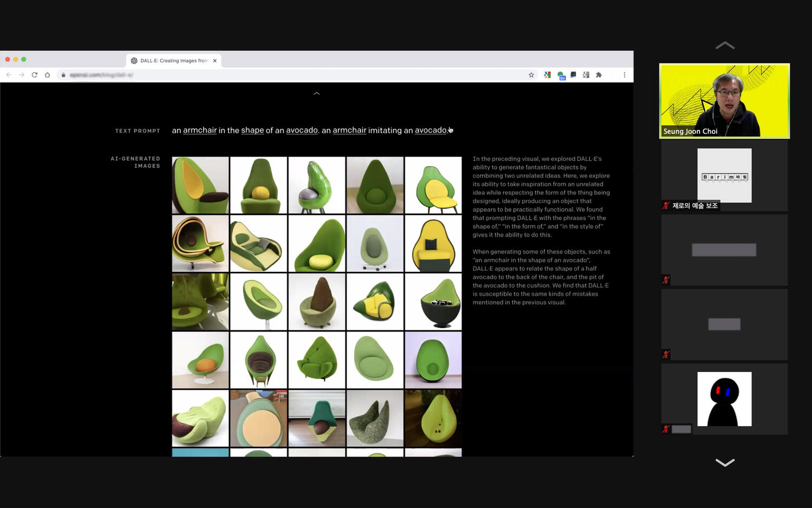Open the Chrome three-dot menu
The height and width of the screenshot is (508, 812).
click(x=624, y=75)
